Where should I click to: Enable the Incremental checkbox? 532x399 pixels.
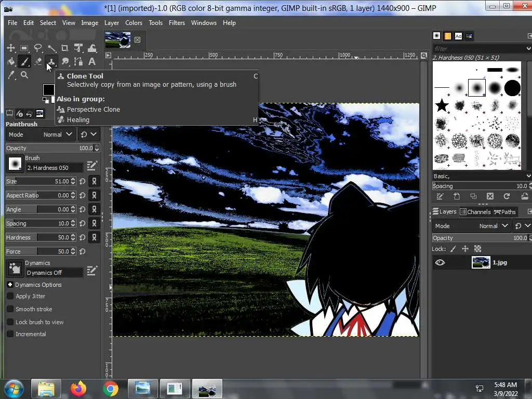coord(10,334)
